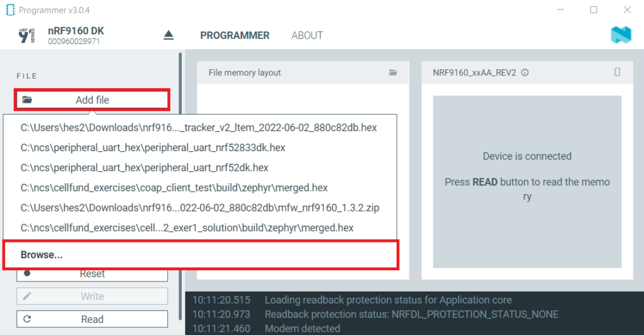Switch to the PROGRAMMER tab
Screen dimensions: 644x335
235,36
